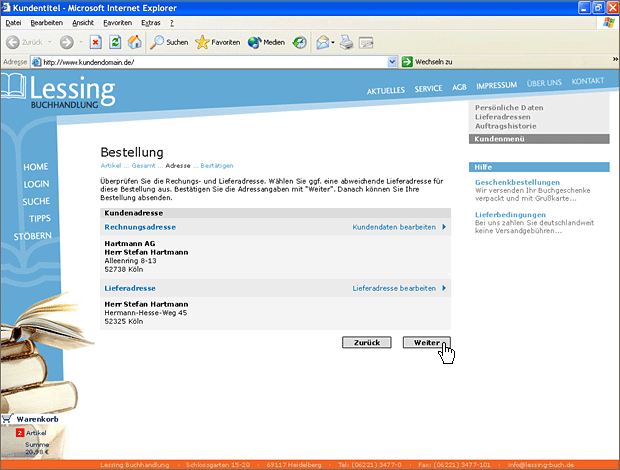Open Auftragshistorie in Kundenmenü

[x=505, y=126]
